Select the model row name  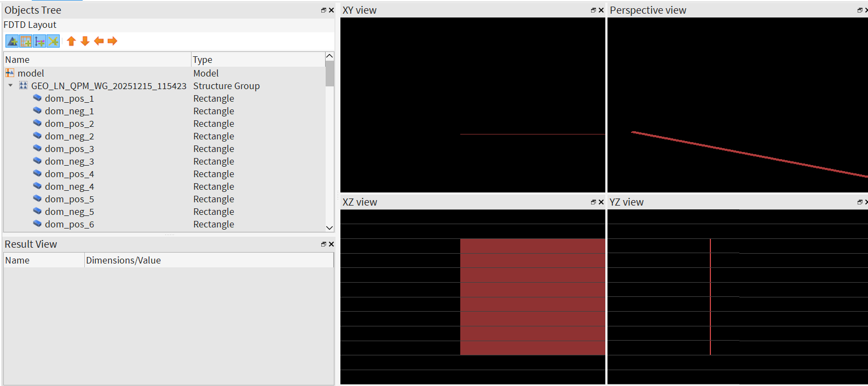click(x=31, y=73)
